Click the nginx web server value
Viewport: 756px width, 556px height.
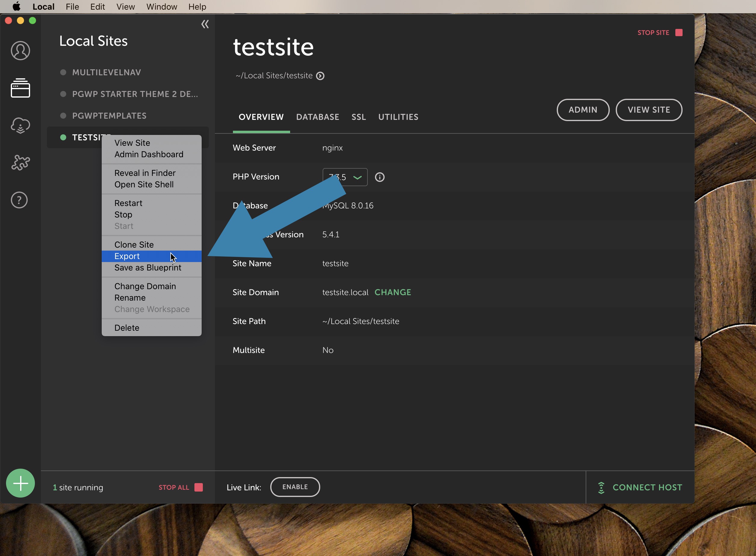coord(332,148)
